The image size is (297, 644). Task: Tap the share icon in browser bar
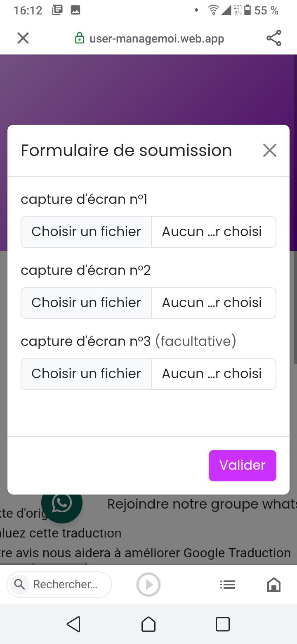point(274,38)
